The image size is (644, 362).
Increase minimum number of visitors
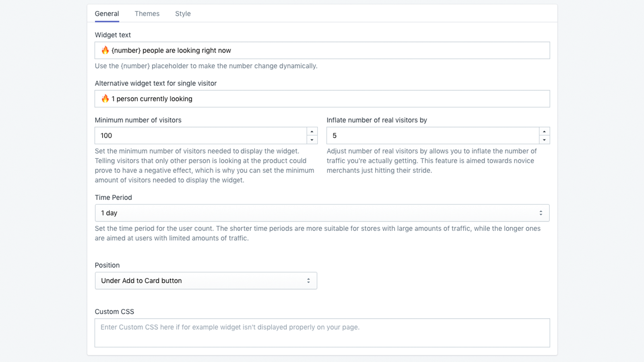pos(312,132)
